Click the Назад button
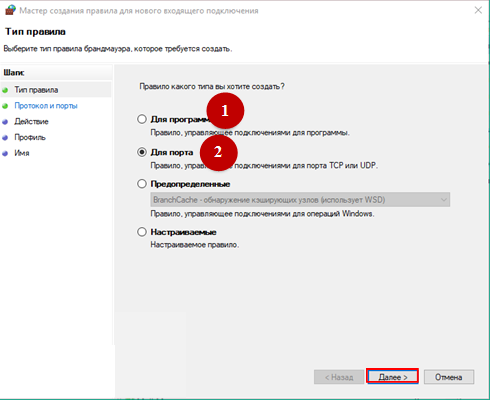 pos(339,377)
